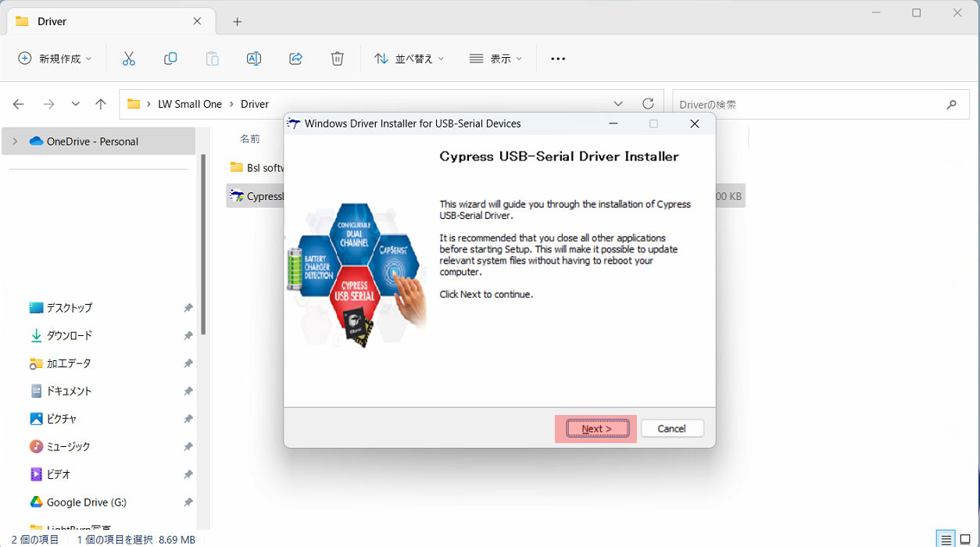Click the search magnifier icon

[951, 104]
